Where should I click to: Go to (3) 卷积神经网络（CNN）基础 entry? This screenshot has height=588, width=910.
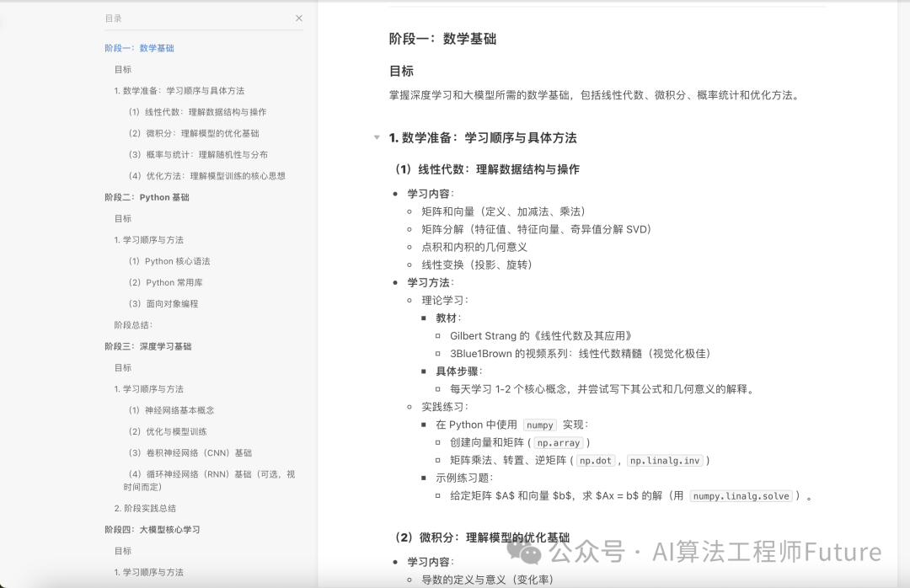pos(190,452)
